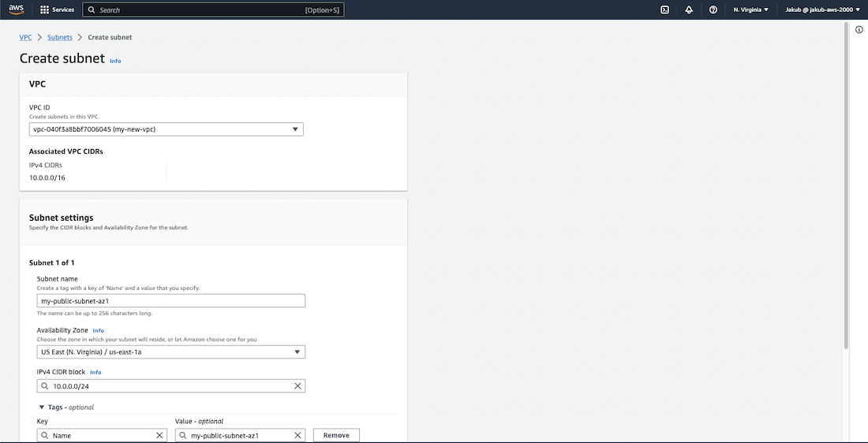The width and height of the screenshot is (868, 443).
Task: Open the Jakub account menu
Action: [822, 10]
